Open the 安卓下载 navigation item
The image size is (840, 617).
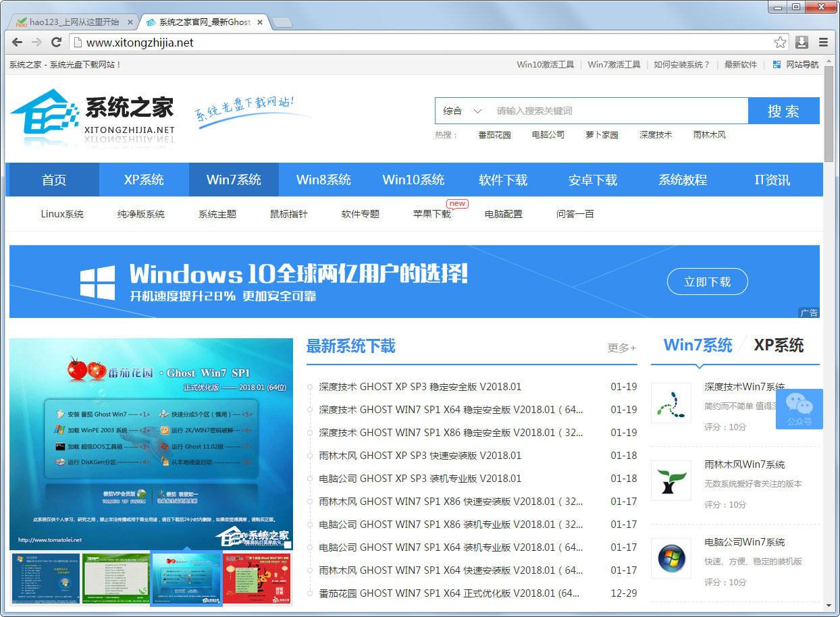pos(593,180)
